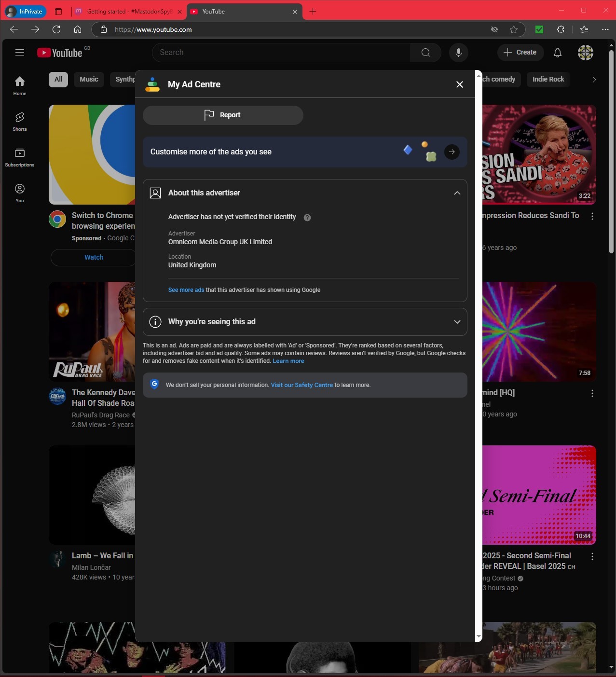Viewport: 616px width, 677px height.
Task: Click the help icon beside advertiser identity verification
Action: tap(307, 218)
